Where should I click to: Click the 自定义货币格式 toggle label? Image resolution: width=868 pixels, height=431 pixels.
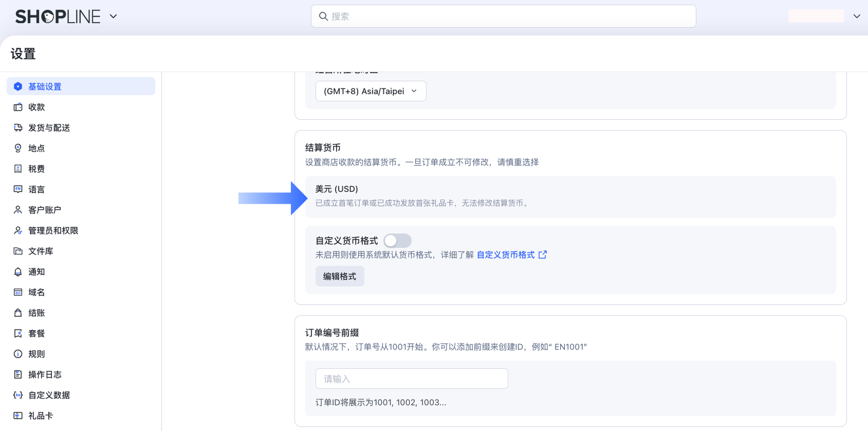[x=347, y=241]
